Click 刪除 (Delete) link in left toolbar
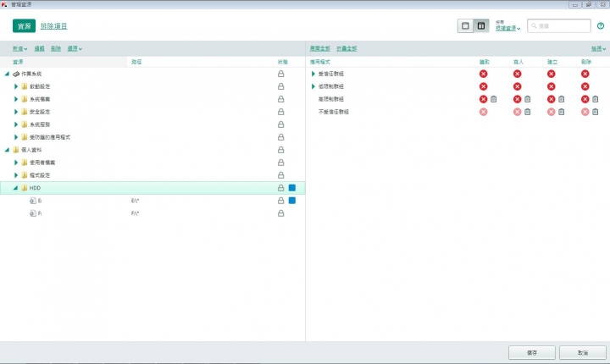Image resolution: width=610 pixels, height=364 pixels. click(x=56, y=48)
